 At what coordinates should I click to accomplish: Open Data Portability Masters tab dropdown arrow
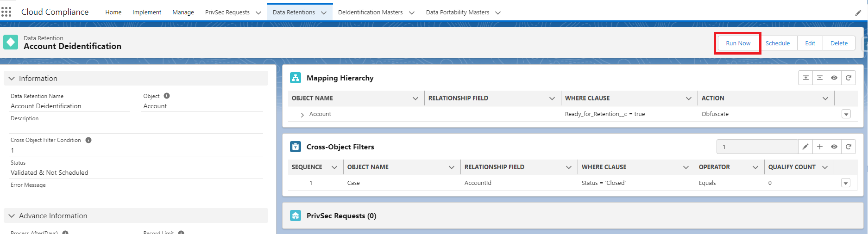click(x=498, y=13)
